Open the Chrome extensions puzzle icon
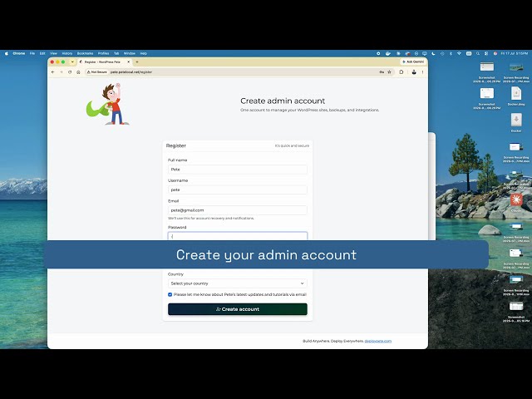Viewport: 532px width, 399px height. pos(401,72)
